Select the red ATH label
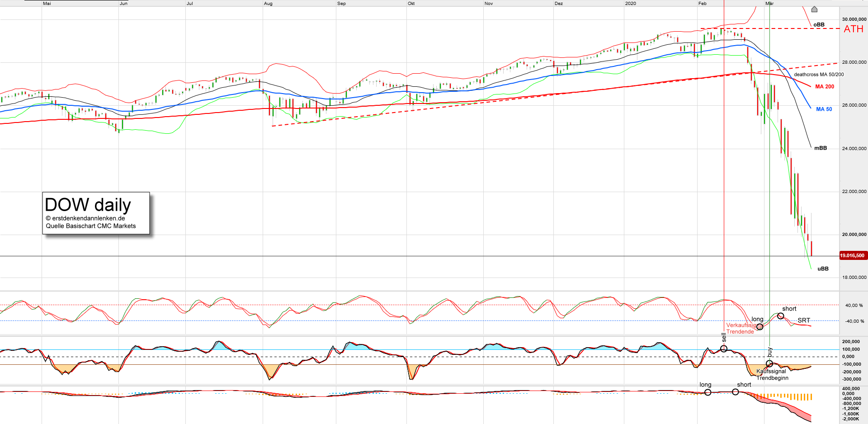The height and width of the screenshot is (424, 868). click(854, 29)
